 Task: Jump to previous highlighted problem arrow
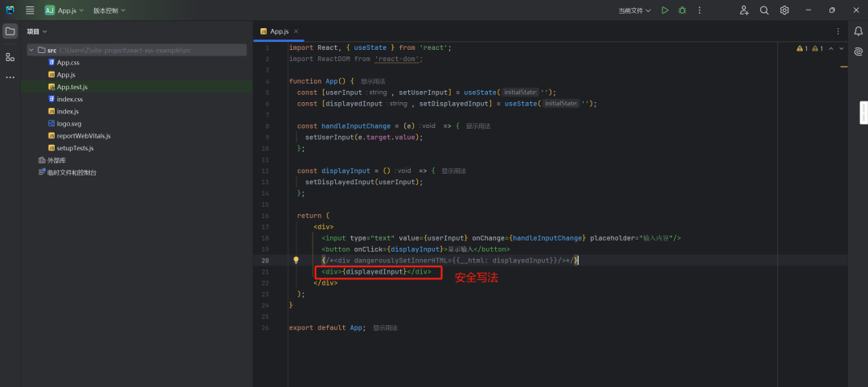coord(832,48)
